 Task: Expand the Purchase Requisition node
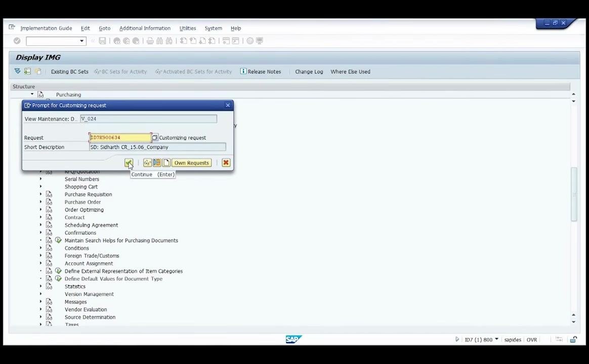tap(40, 194)
